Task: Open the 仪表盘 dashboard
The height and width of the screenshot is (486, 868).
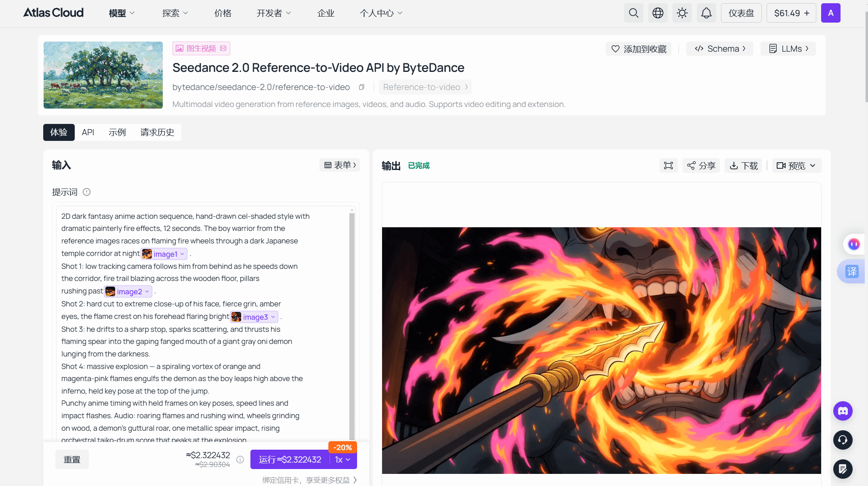Action: 741,13
